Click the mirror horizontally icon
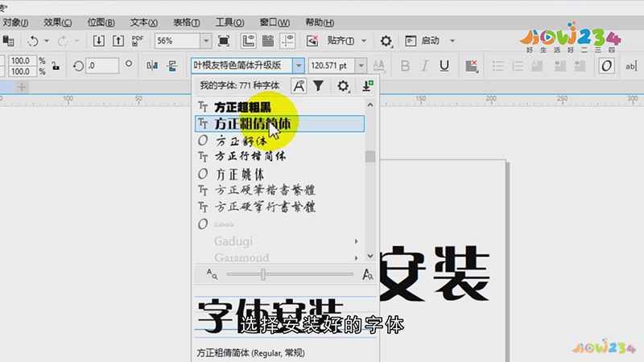644x362 pixels. click(x=152, y=66)
